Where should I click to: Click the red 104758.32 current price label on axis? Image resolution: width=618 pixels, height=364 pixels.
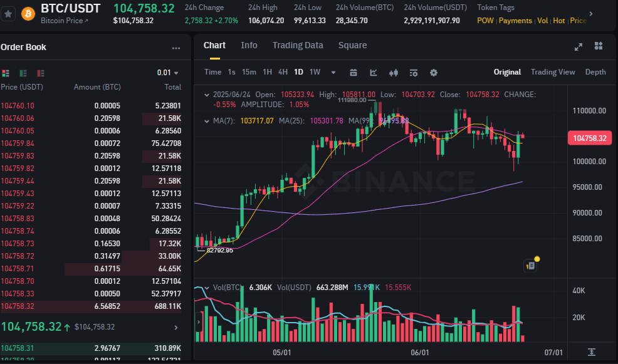[590, 138]
